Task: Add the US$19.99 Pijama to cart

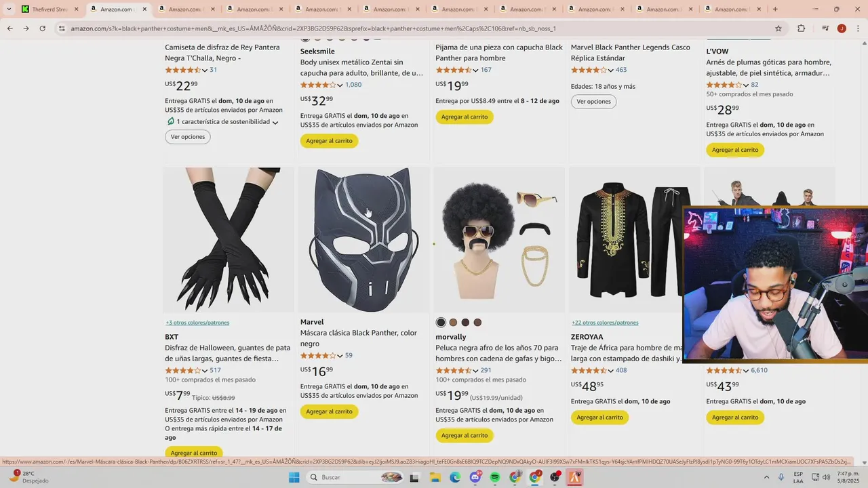Action: [464, 117]
